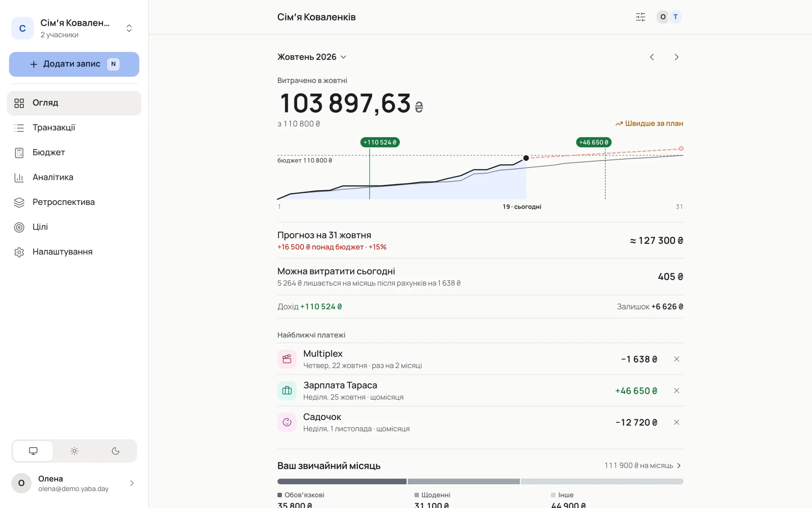Click the Інше light bar segment
The image size is (812, 508).
pyautogui.click(x=602, y=481)
